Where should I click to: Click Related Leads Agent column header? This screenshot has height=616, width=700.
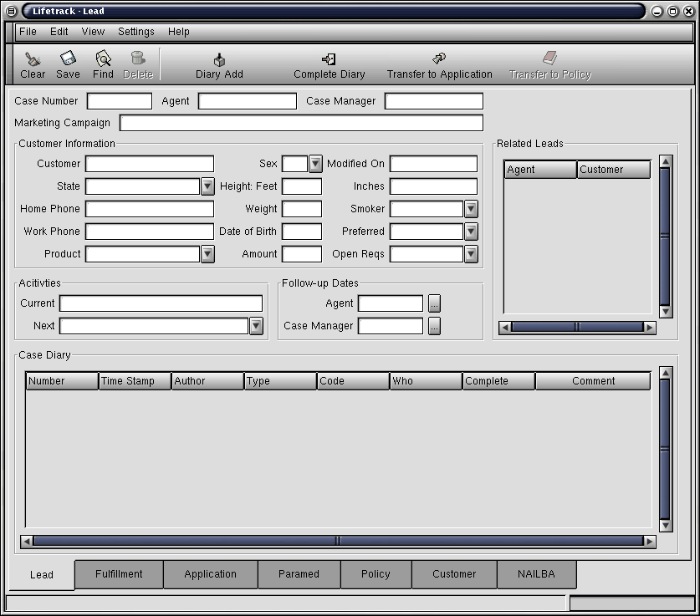540,170
